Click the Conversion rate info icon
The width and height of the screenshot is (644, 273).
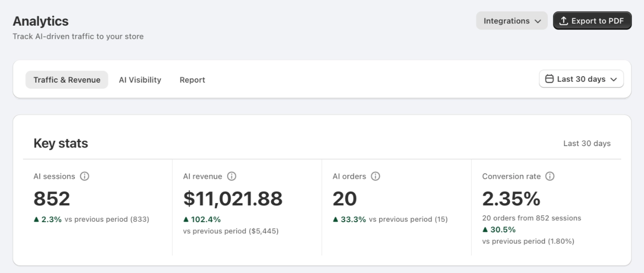(x=550, y=176)
